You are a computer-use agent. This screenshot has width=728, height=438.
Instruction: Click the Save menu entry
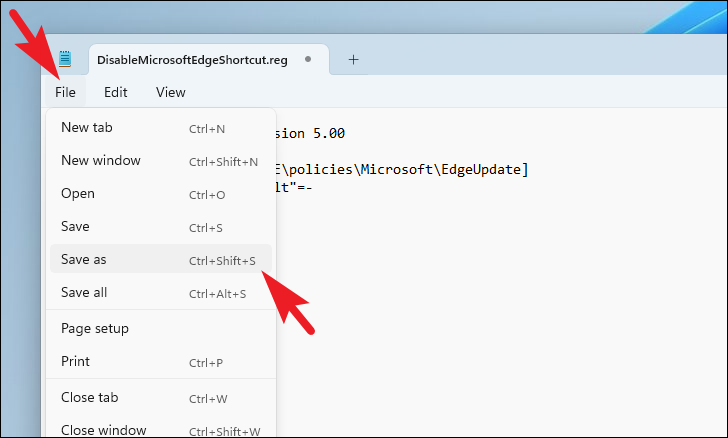161,226
